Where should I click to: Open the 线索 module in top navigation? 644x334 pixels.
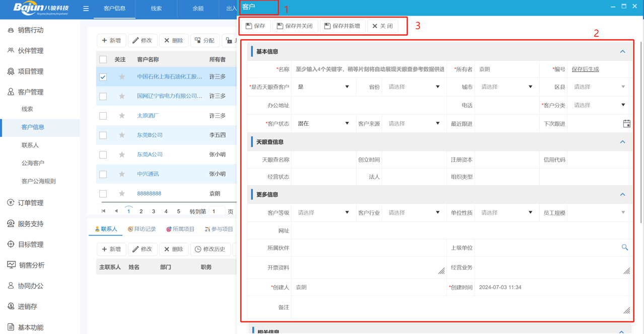pyautogui.click(x=157, y=9)
